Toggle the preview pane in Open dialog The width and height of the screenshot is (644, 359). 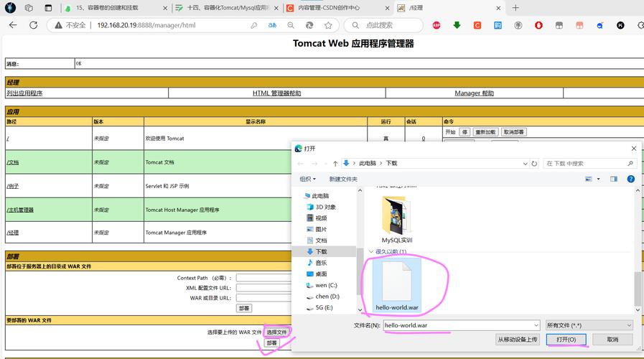point(614,179)
